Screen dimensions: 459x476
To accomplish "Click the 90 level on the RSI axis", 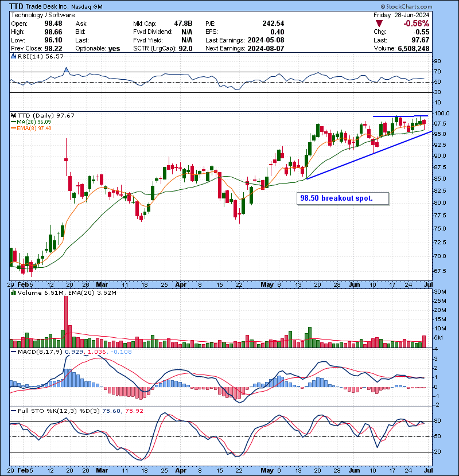I will (437, 61).
